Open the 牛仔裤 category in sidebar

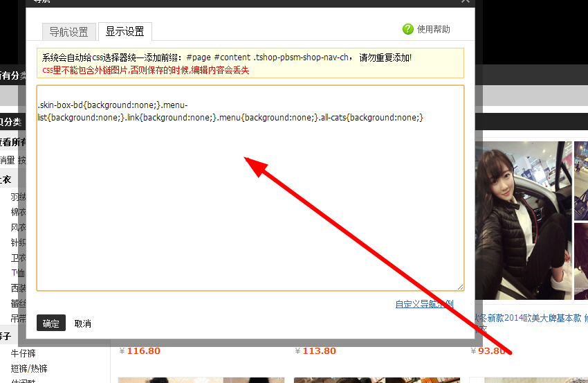click(24, 354)
